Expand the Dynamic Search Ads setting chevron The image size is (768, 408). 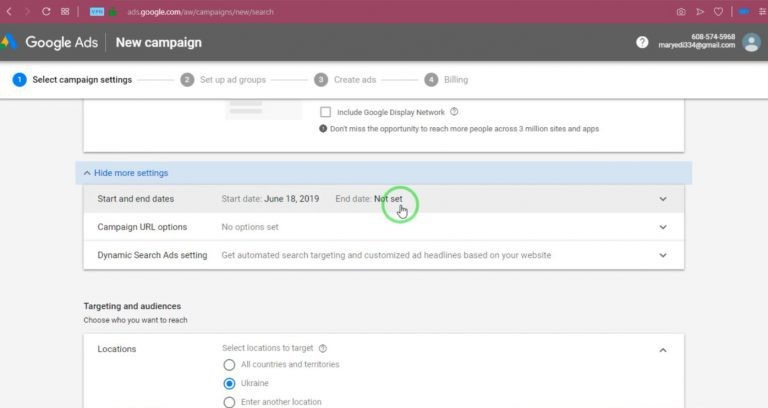[663, 255]
